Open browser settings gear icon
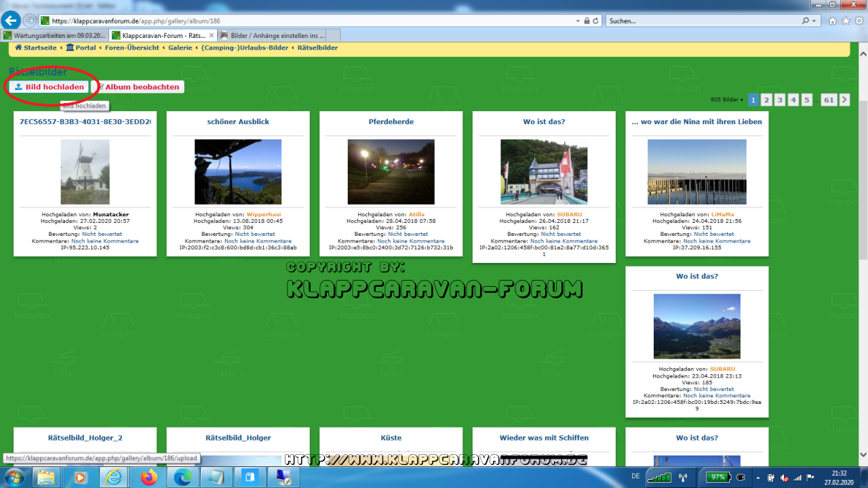The height and width of the screenshot is (488, 868). (x=859, y=21)
